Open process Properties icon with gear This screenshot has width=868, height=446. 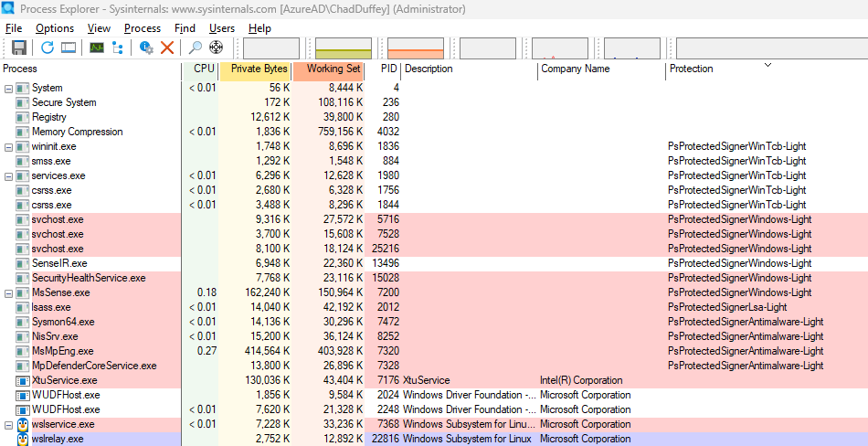146,48
